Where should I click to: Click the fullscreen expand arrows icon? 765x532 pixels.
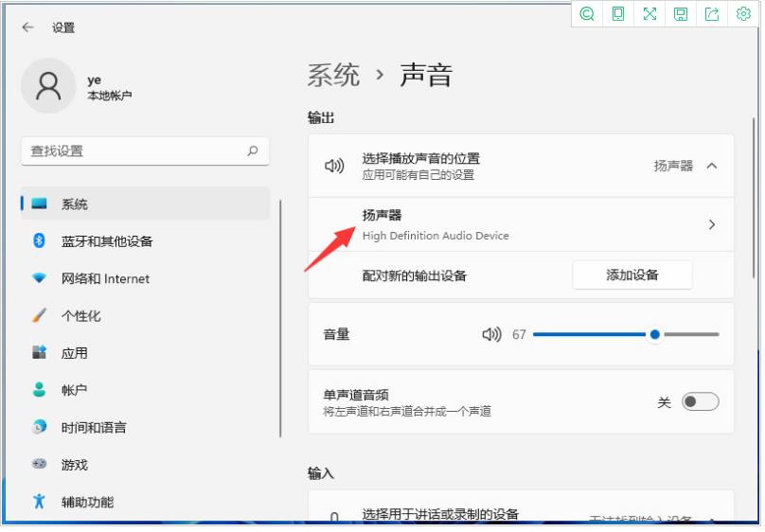pyautogui.click(x=649, y=13)
